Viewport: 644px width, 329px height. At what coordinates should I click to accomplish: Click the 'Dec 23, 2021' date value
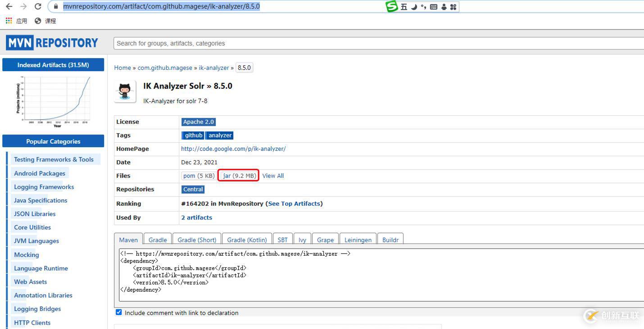pos(199,162)
